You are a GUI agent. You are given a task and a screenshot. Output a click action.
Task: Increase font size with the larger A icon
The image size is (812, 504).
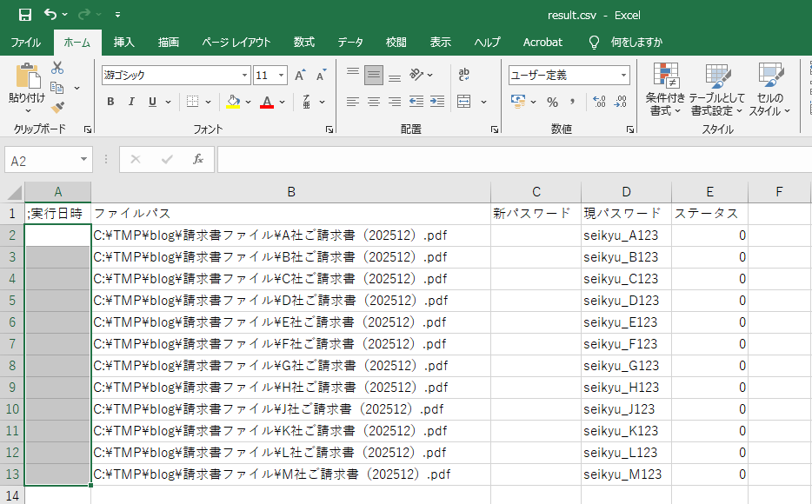(299, 76)
